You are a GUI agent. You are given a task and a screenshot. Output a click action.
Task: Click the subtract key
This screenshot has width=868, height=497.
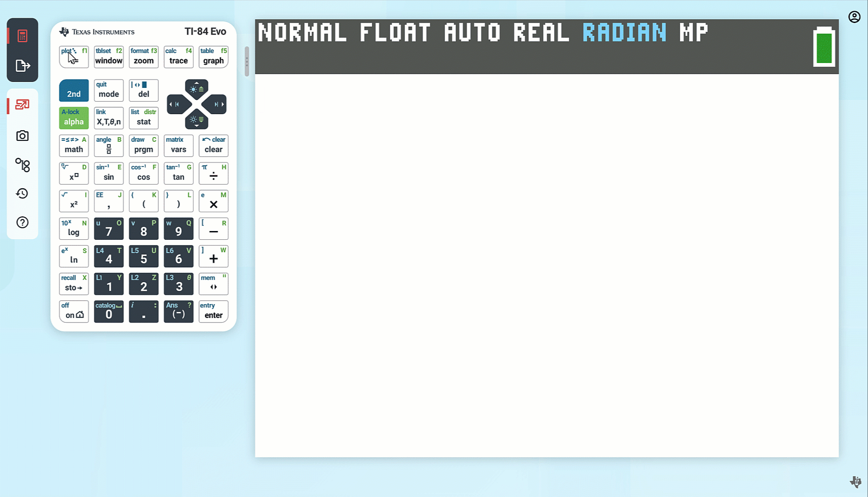[214, 229]
